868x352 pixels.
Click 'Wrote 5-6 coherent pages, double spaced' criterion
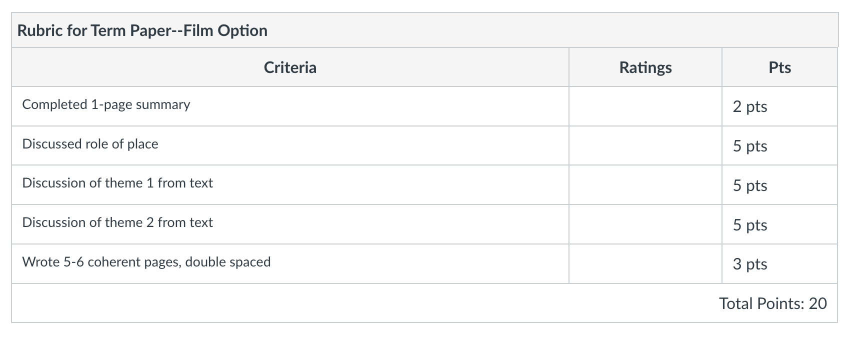tap(146, 262)
